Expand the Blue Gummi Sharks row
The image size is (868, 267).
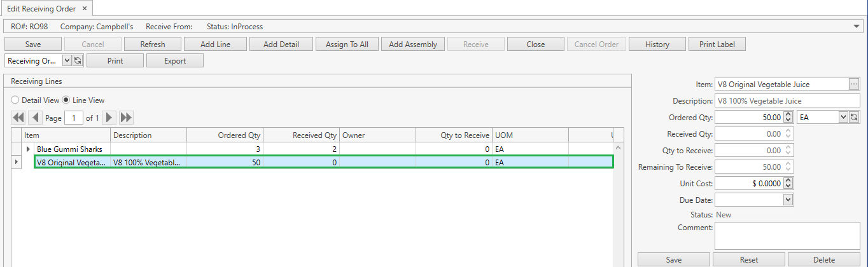28,149
